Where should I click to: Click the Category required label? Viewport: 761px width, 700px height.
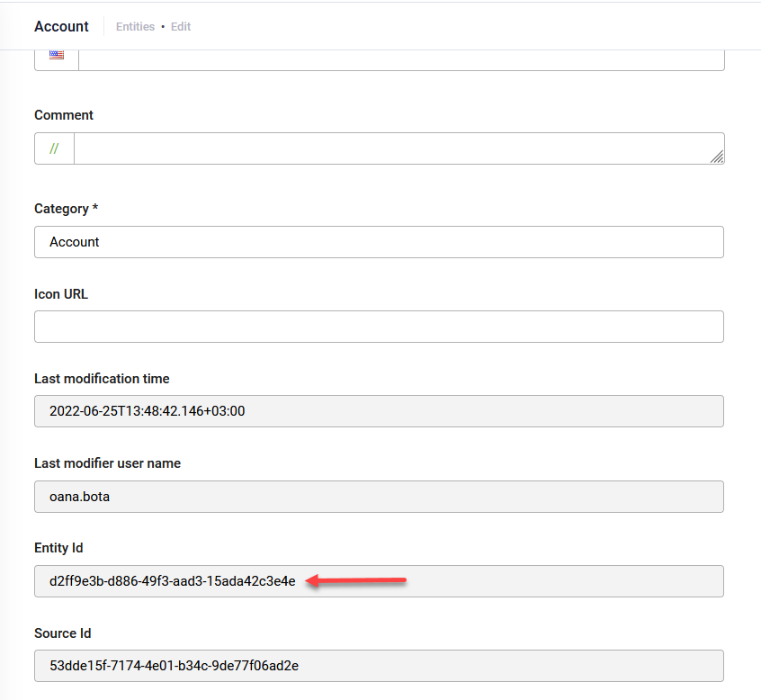click(x=66, y=209)
